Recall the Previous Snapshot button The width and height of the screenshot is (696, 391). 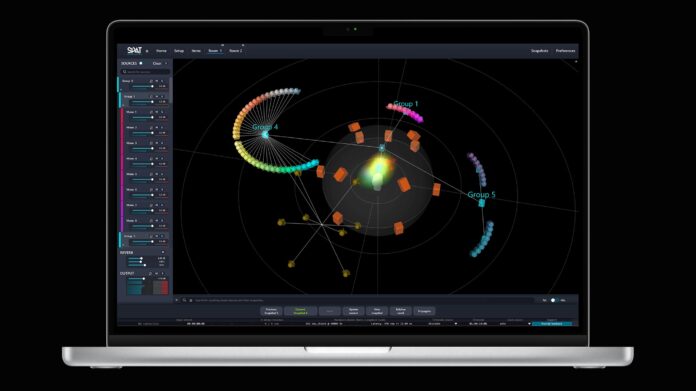(271, 311)
